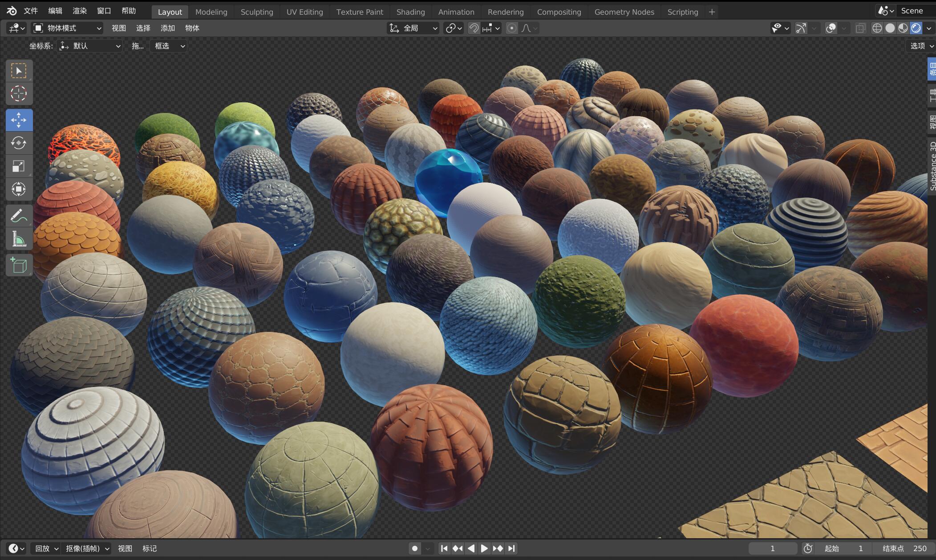This screenshot has height=560, width=936.
Task: Expand the 选项 options dropdown
Action: [921, 46]
